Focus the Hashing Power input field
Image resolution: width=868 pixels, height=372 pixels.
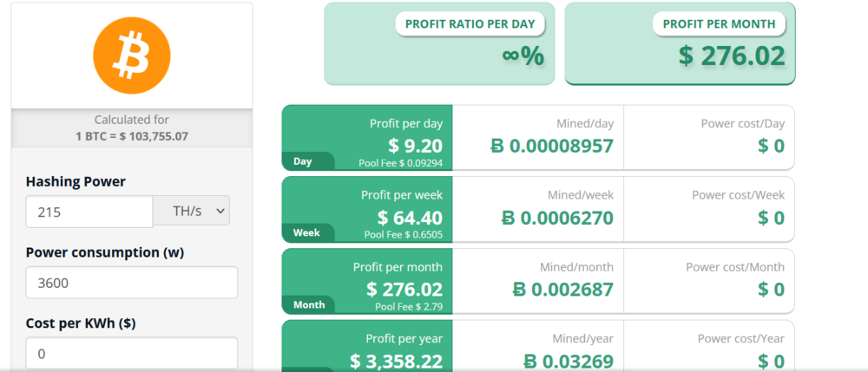pyautogui.click(x=89, y=211)
